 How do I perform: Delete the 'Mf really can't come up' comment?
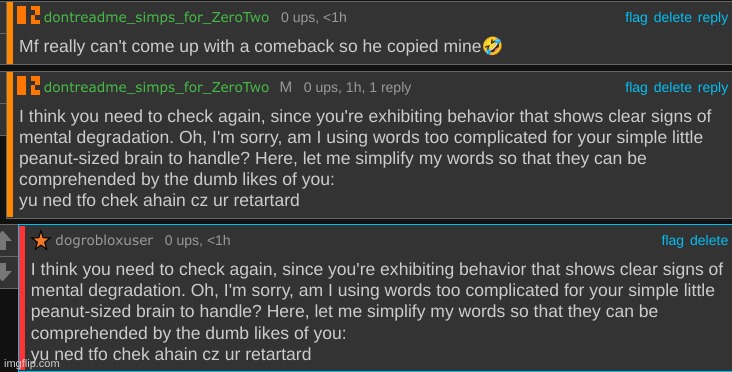(x=672, y=18)
